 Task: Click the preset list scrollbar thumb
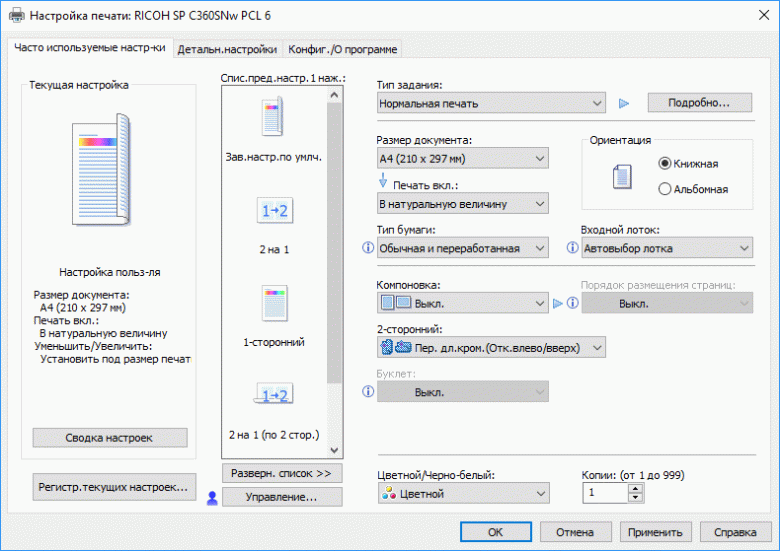334,243
